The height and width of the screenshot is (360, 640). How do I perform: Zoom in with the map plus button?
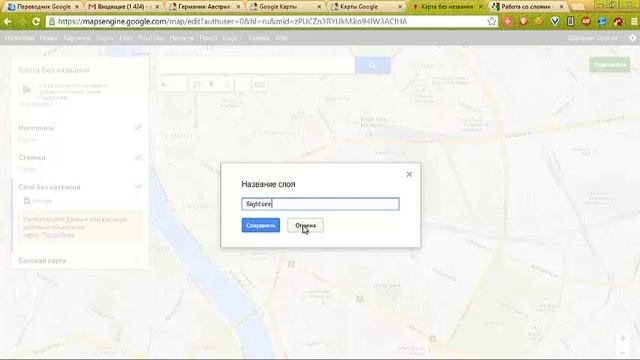click(x=623, y=338)
